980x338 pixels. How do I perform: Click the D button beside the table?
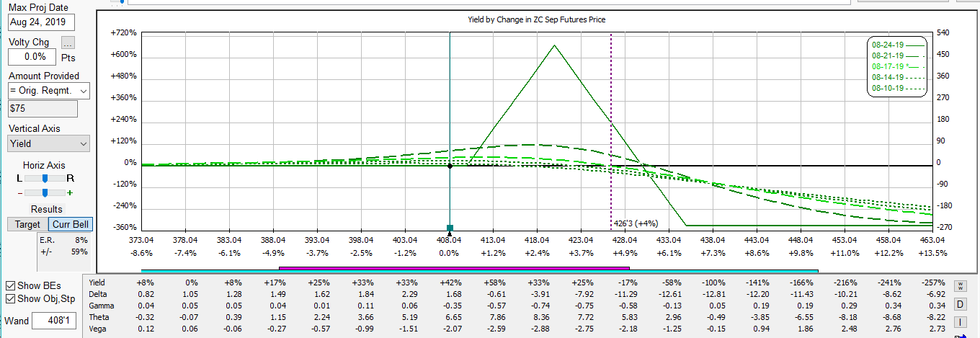(960, 304)
